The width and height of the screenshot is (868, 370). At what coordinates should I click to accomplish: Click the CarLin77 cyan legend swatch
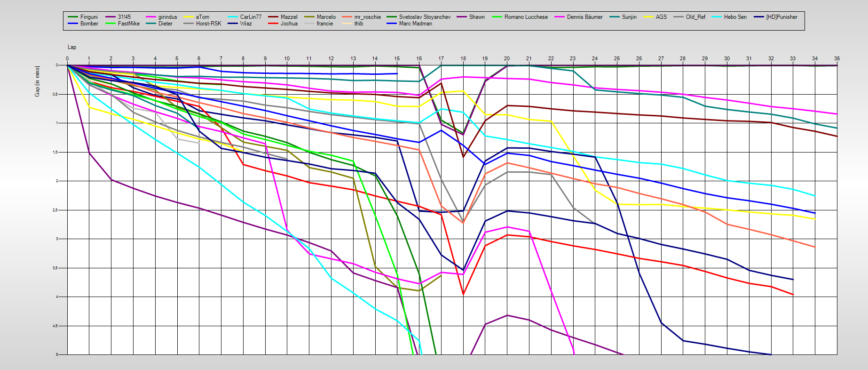click(232, 17)
